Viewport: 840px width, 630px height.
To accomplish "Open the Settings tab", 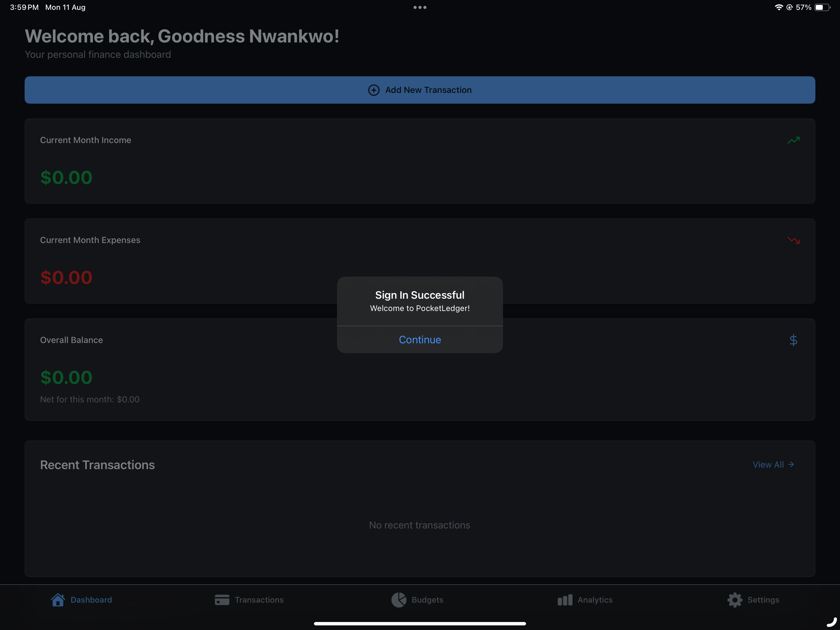I will coord(753,600).
